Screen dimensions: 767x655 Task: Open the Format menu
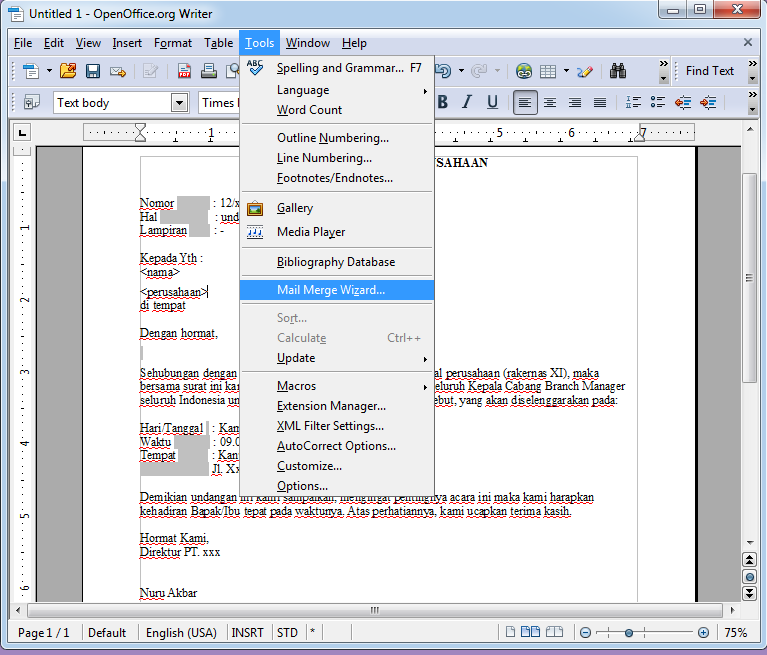coord(173,43)
